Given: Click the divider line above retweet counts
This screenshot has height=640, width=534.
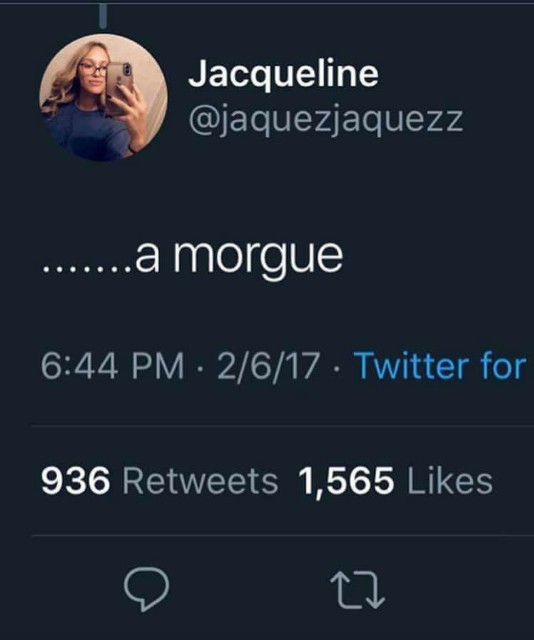Looking at the screenshot, I should pos(283,426).
